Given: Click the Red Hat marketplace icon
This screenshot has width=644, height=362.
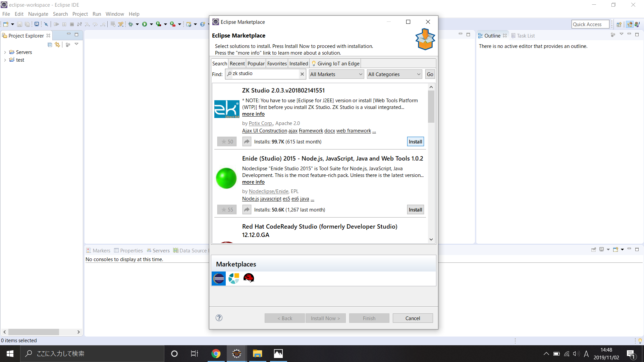Looking at the screenshot, I should (x=249, y=278).
